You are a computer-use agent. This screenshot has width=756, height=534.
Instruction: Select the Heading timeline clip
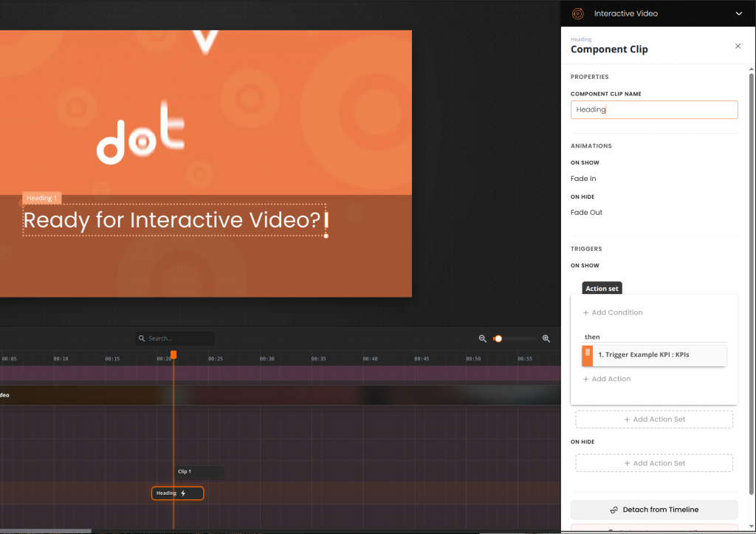177,493
